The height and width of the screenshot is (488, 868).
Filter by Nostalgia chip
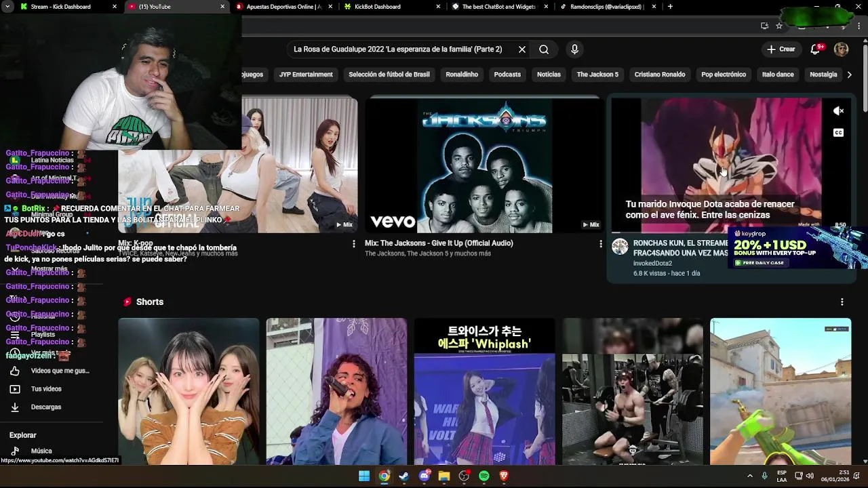click(x=823, y=75)
